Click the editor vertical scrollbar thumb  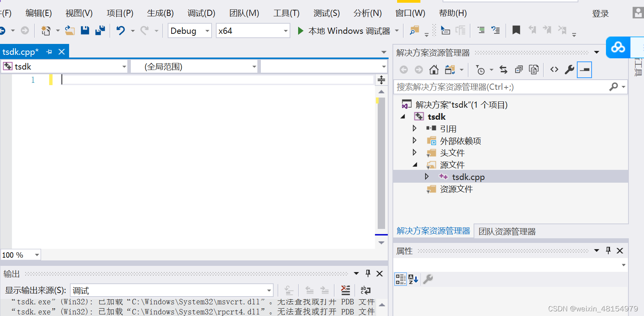click(x=381, y=163)
